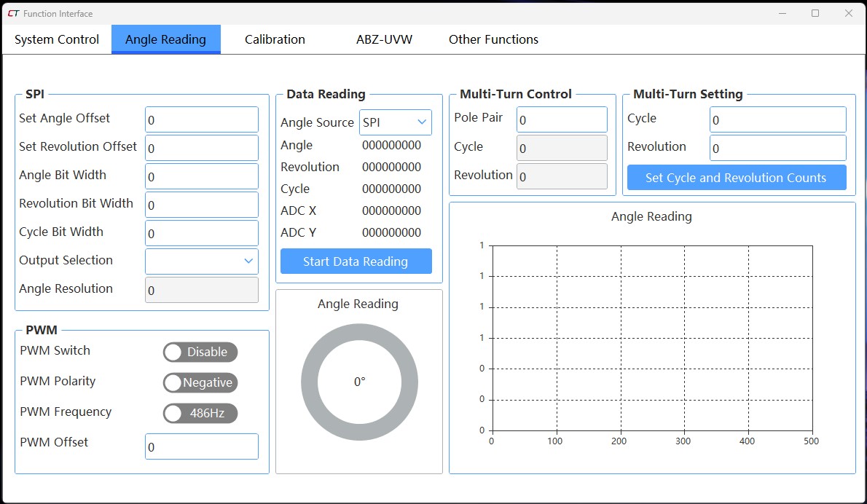Close the Function Interface window
The width and height of the screenshot is (867, 504).
tap(848, 13)
